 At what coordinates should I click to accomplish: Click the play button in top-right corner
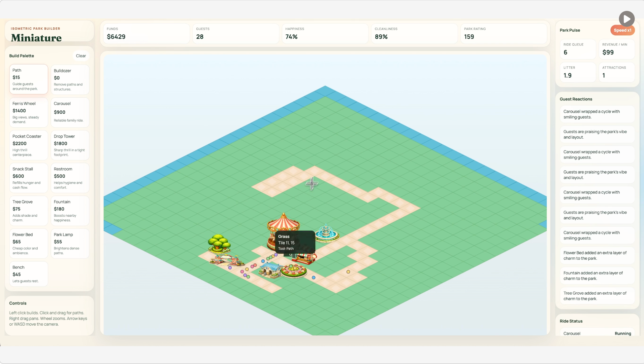point(627,19)
